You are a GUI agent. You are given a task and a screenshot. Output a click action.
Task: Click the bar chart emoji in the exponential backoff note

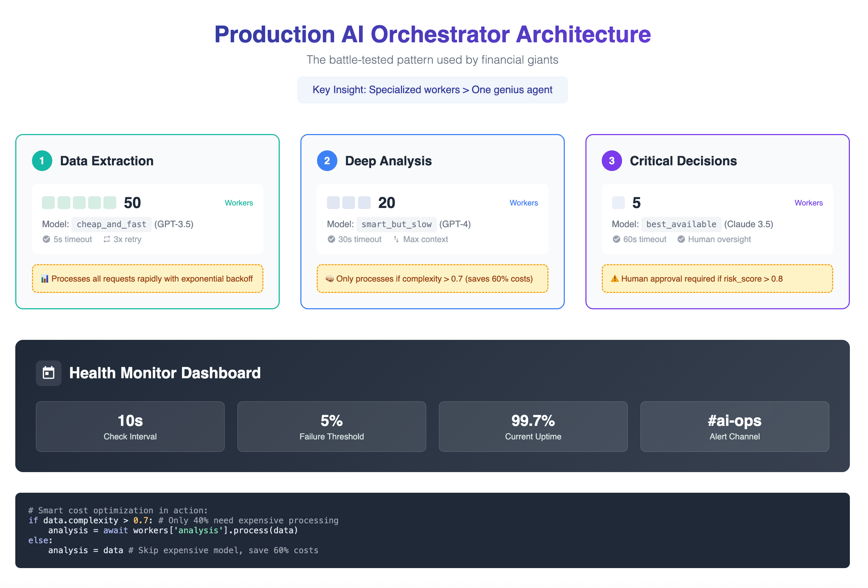45,279
